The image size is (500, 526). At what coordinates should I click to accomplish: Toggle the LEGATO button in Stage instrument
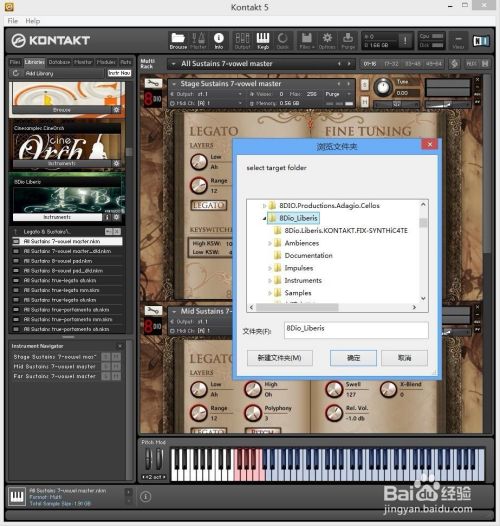208,205
